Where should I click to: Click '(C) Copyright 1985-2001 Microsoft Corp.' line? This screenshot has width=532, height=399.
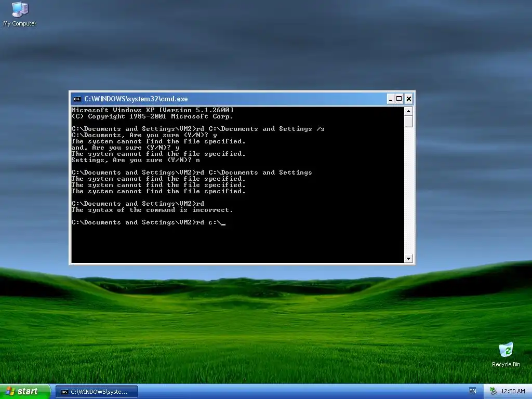152,116
